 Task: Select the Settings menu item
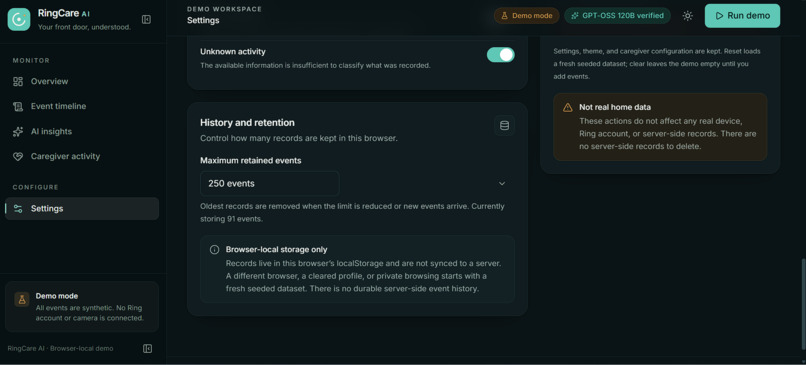(82, 209)
